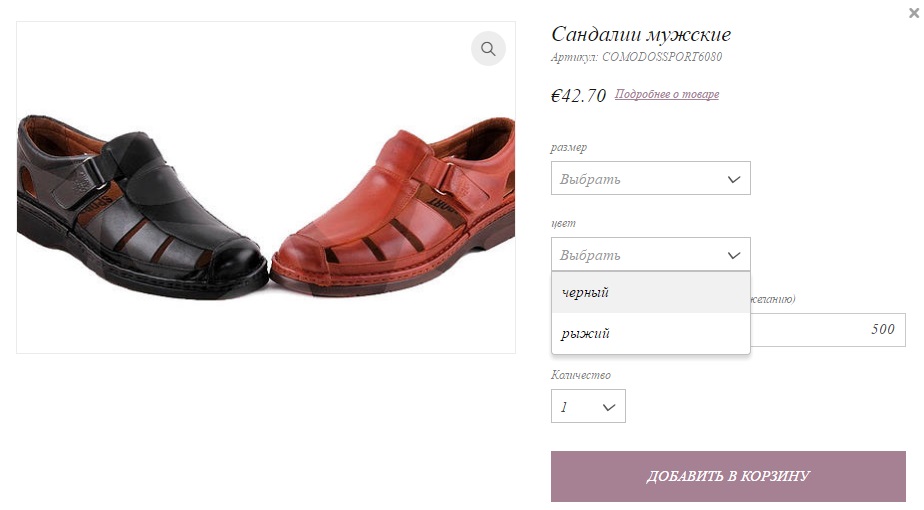Click the €42.70 price text
The width and height of the screenshot is (924, 510).
pyautogui.click(x=578, y=96)
